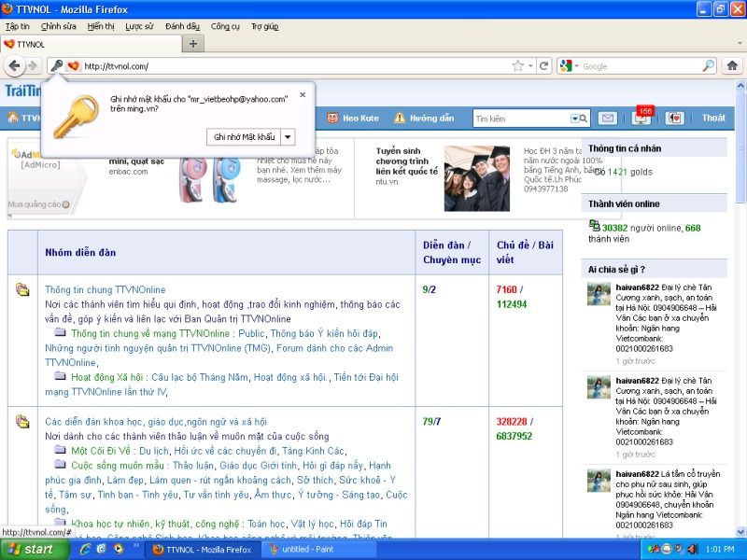Go to the Firefox home page icon
The image size is (747, 560).
pyautogui.click(x=732, y=65)
